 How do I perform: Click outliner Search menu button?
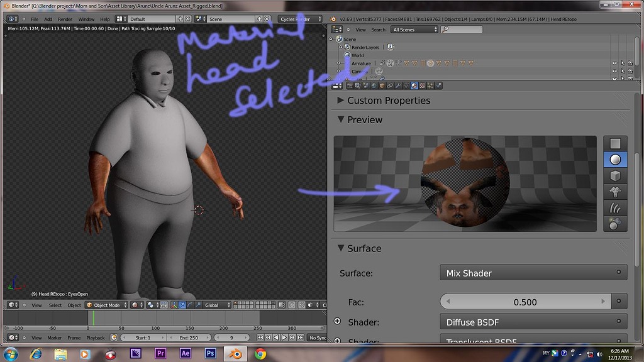pos(378,30)
